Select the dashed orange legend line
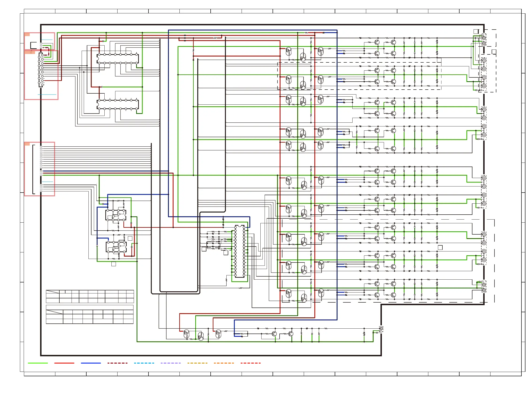 tap(224, 363)
